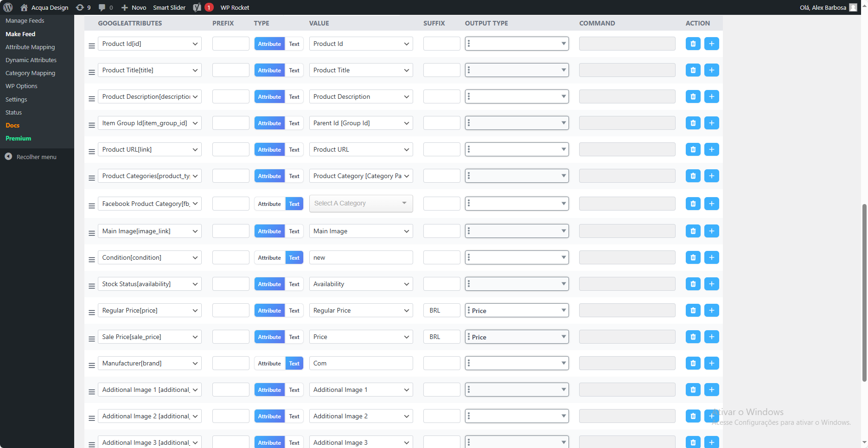Open Attribute Mapping in the sidebar
This screenshot has width=868, height=448.
[x=30, y=47]
